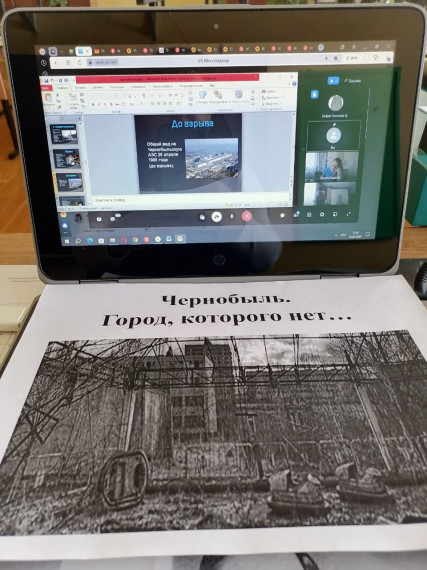The height and width of the screenshot is (570, 427).
Task: Click the browser reload icon
Action: coord(80,63)
